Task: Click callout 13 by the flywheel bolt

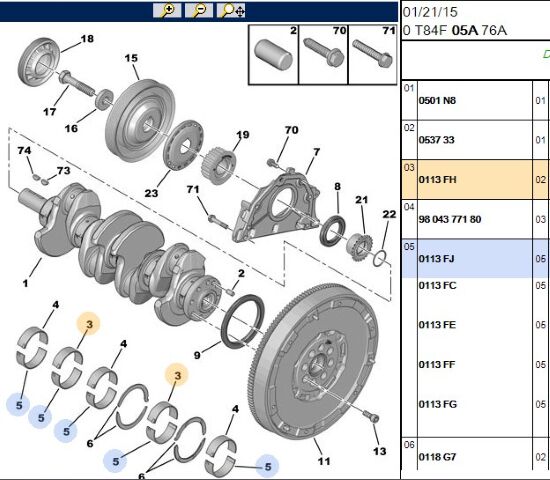Action: tap(380, 451)
